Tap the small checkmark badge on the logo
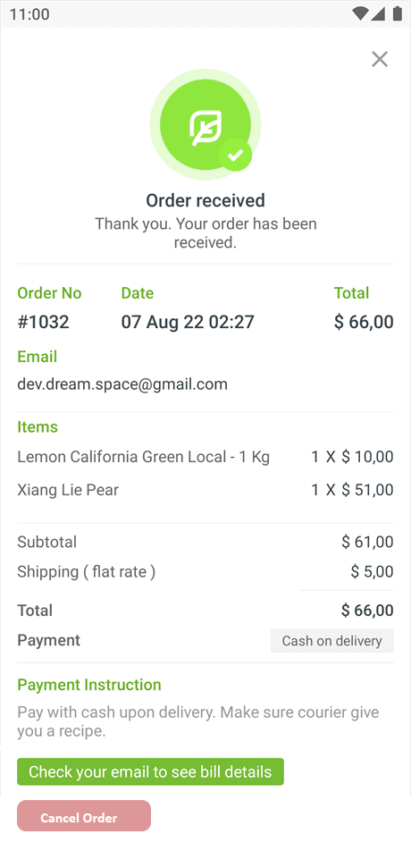The height and width of the screenshot is (868, 411). [236, 155]
